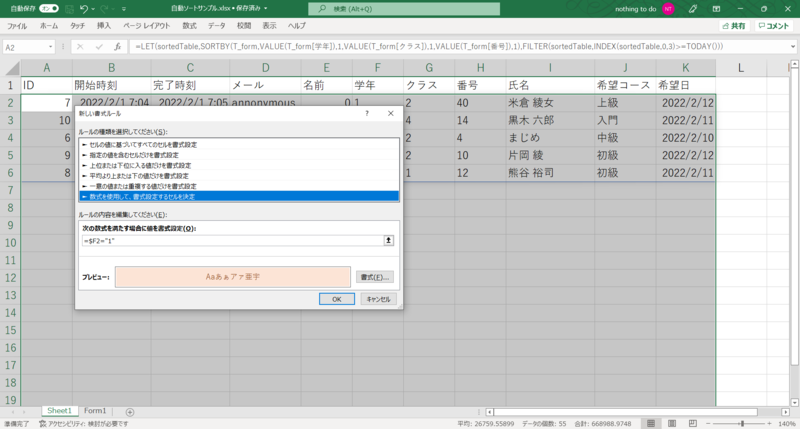800x429 pixels.
Task: Click the Save icon in title bar
Action: [69, 9]
